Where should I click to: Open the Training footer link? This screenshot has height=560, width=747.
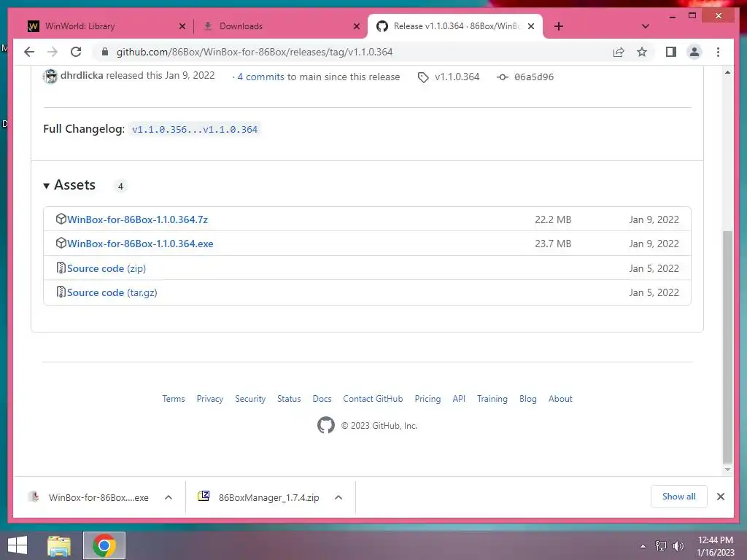point(492,399)
